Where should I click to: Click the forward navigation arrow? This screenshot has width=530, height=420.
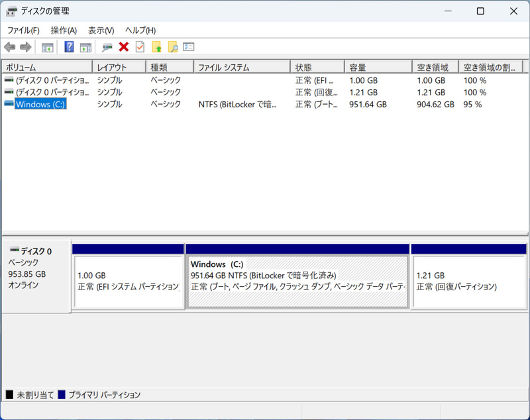click(25, 46)
